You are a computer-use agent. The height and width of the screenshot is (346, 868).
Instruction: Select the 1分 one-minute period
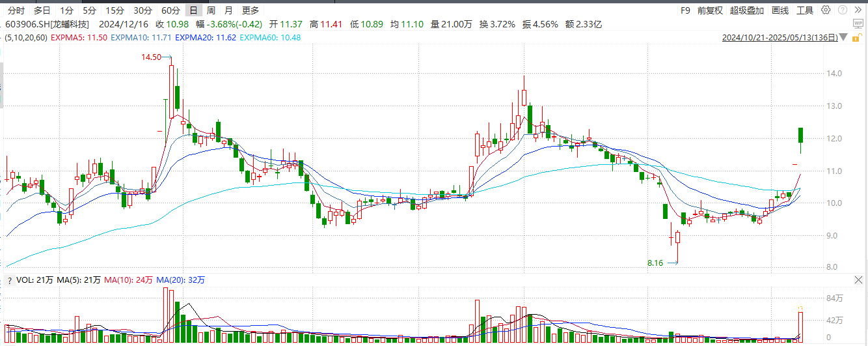pos(66,10)
